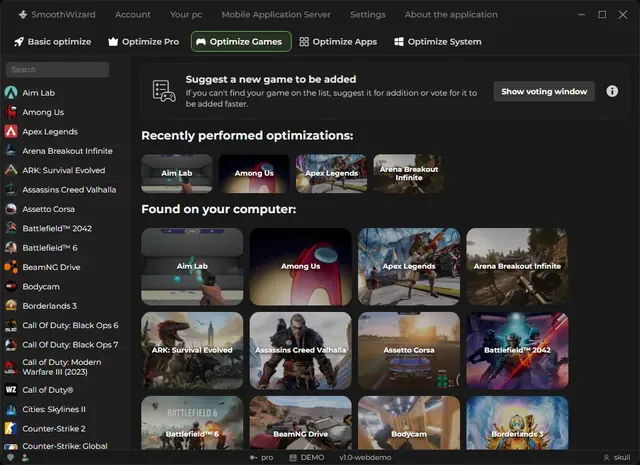Click the Black Ops 6 icon
Image resolution: width=640 pixels, height=465 pixels.
pos(11,325)
